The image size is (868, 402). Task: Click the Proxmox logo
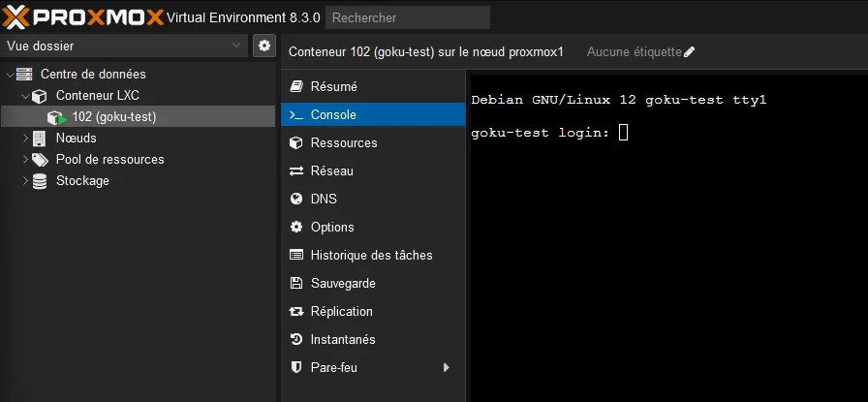[82, 16]
